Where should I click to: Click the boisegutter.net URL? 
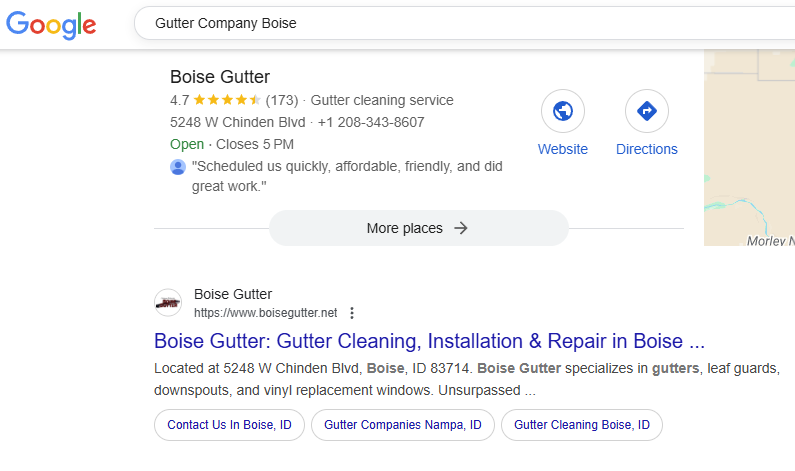pos(265,312)
